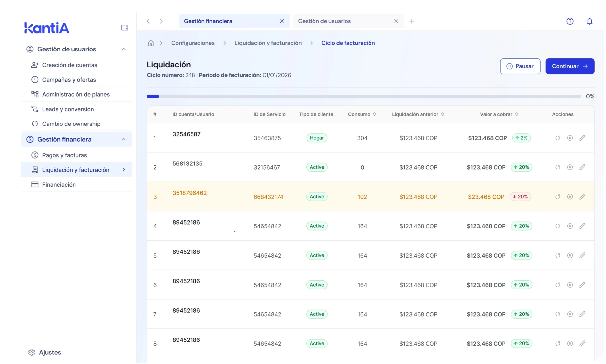Open Ajustes settings gear
606x364 pixels.
pos(32,352)
